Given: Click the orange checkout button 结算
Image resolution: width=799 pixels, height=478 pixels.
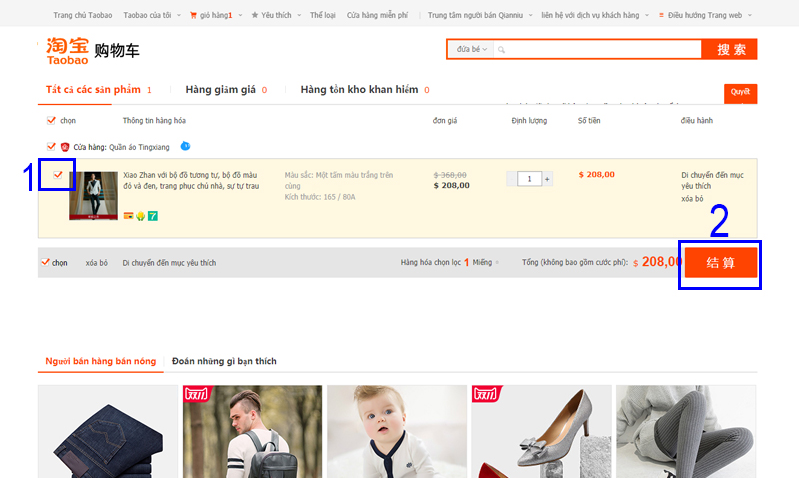Looking at the screenshot, I should [x=721, y=263].
